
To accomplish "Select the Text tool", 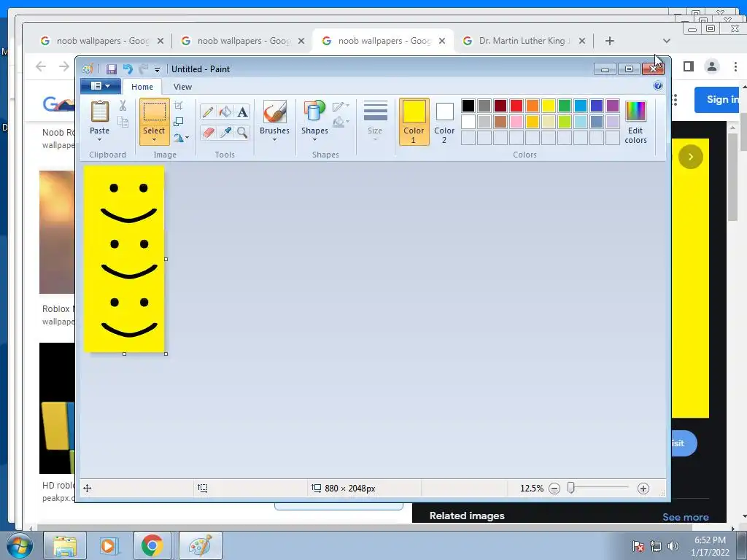I will coord(242,112).
